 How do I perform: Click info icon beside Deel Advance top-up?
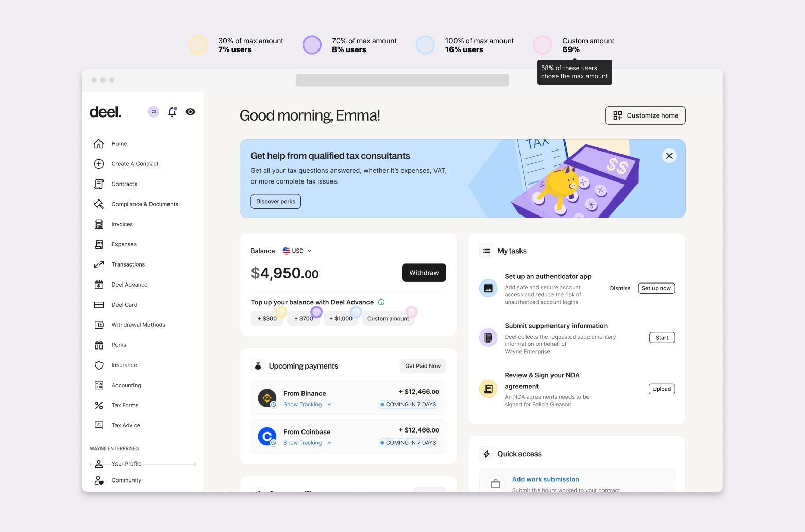coord(381,302)
